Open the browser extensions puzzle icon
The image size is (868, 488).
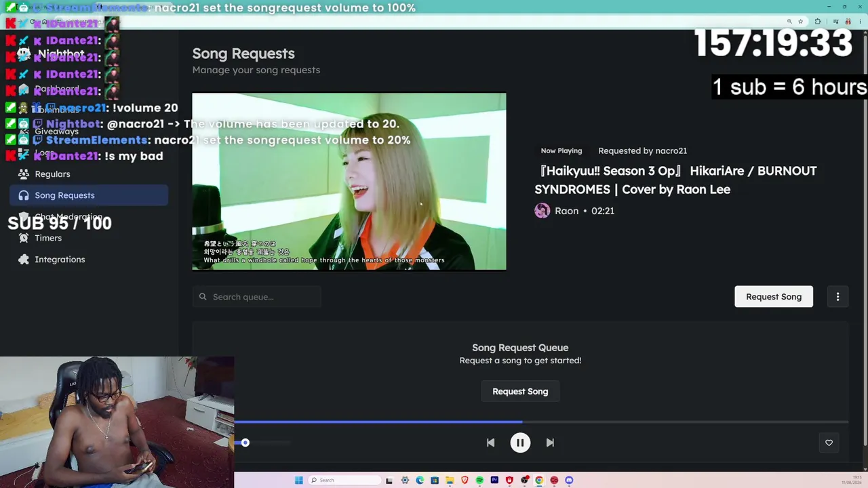(x=818, y=22)
